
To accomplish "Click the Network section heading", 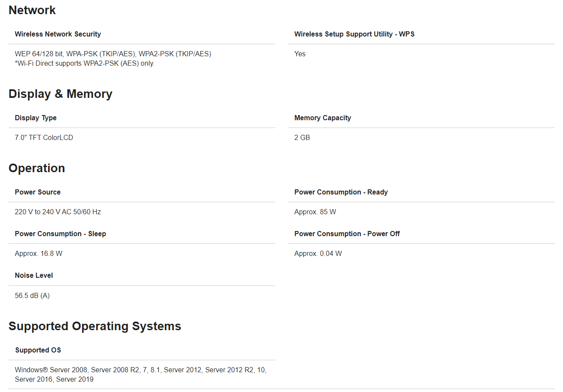I will coord(32,10).
